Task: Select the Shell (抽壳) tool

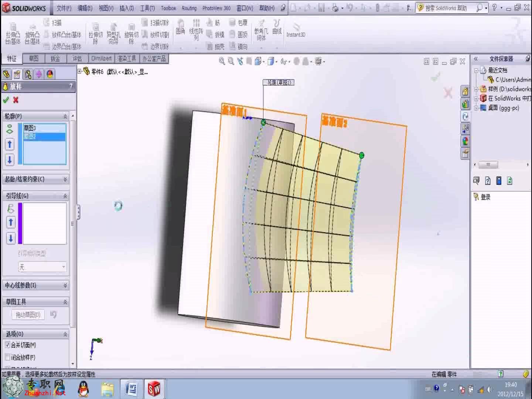Action: 216,47
